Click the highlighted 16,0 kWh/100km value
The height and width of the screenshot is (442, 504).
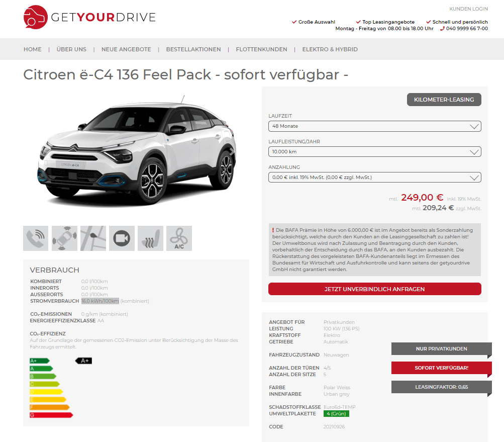click(x=100, y=301)
